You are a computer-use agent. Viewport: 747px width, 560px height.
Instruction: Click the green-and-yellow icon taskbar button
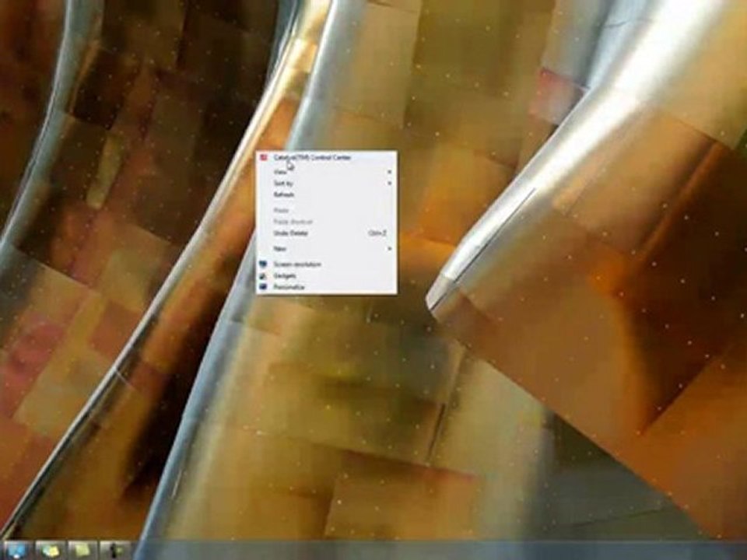pos(50,551)
